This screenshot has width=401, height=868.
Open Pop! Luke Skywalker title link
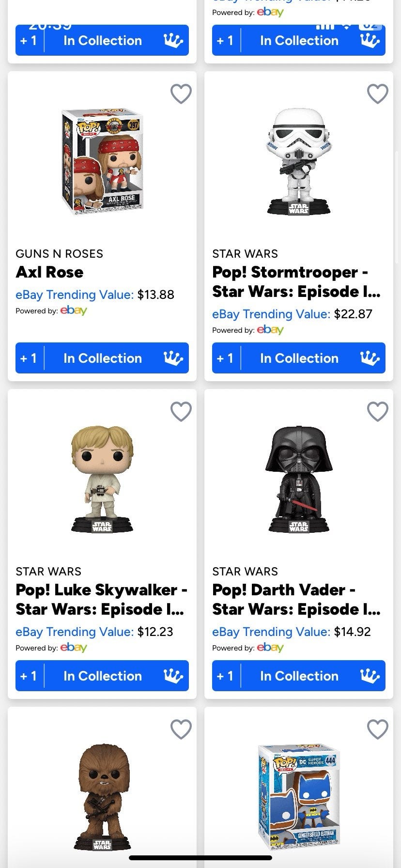coord(101,600)
